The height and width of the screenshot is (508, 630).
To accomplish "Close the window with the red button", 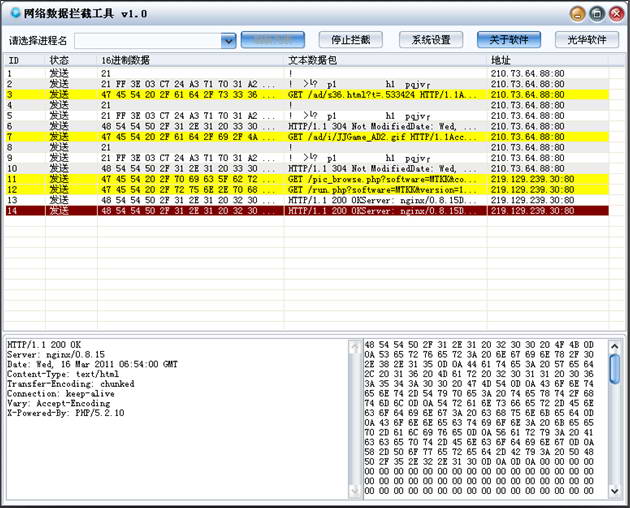I will pyautogui.click(x=616, y=14).
